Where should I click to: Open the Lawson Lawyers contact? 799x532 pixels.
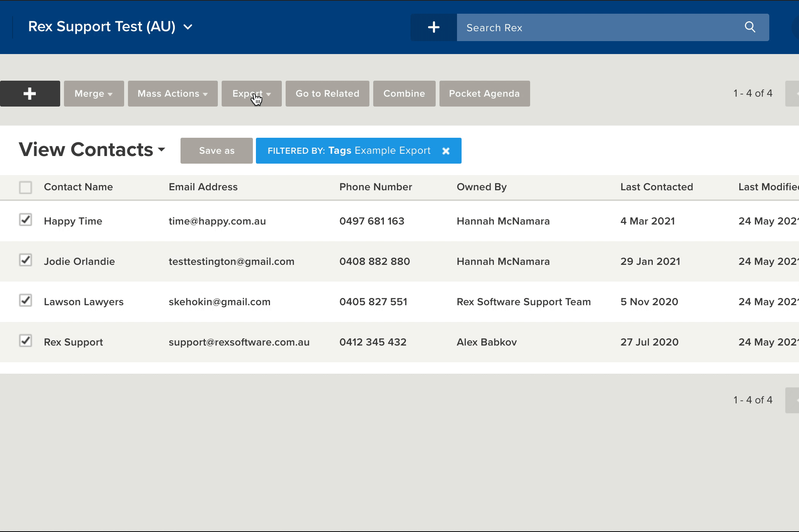tap(84, 302)
